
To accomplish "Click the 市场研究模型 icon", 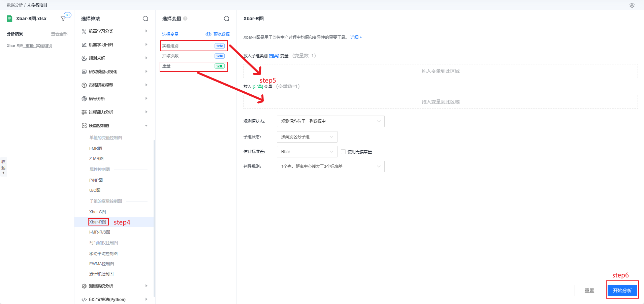I will point(84,85).
